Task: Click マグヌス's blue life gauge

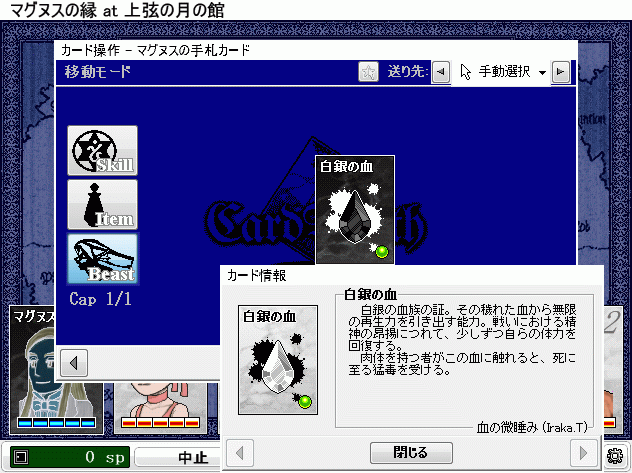Action: click(x=56, y=423)
